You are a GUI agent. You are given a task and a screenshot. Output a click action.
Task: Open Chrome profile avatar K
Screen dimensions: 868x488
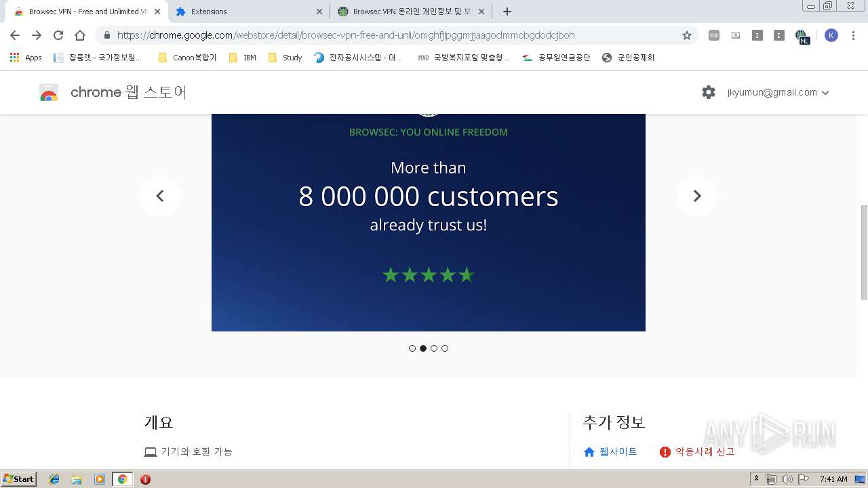(831, 35)
